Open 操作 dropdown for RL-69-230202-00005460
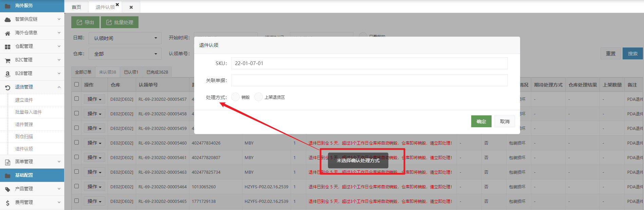Viewport: 644px width, 210px height. 94,143
